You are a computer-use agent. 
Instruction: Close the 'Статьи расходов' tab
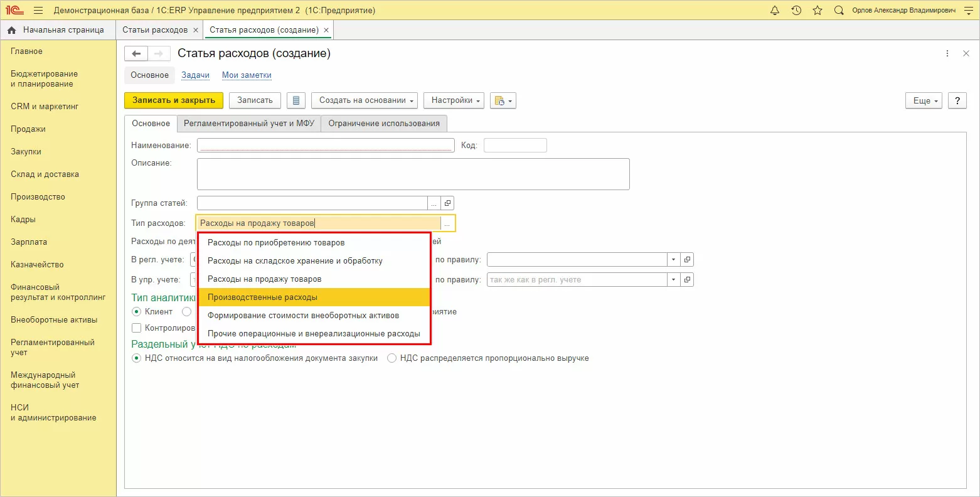196,30
